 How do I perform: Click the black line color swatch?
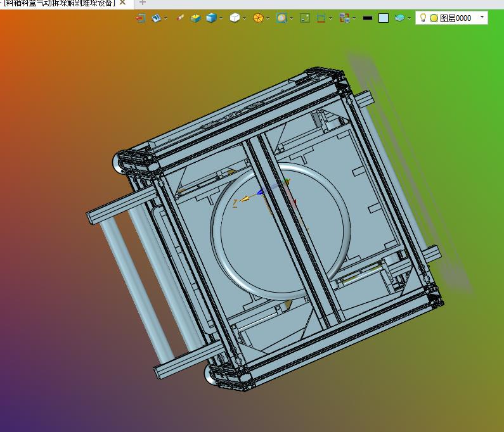coord(368,18)
